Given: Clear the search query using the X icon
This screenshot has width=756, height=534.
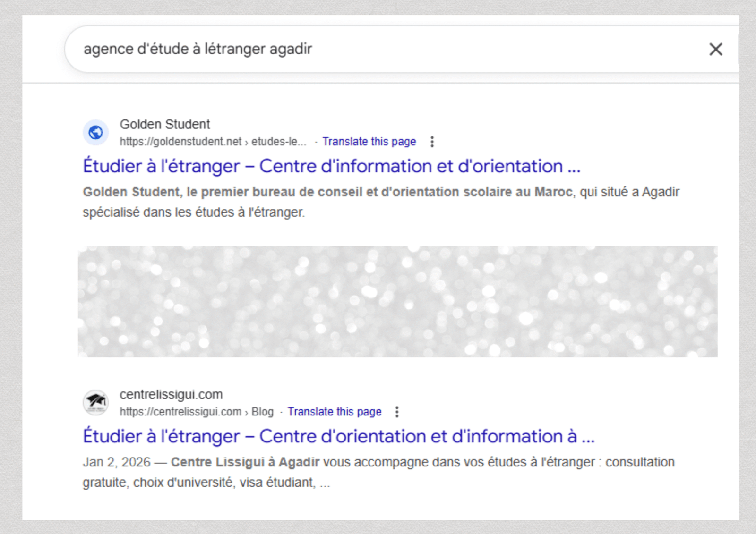Looking at the screenshot, I should [716, 49].
